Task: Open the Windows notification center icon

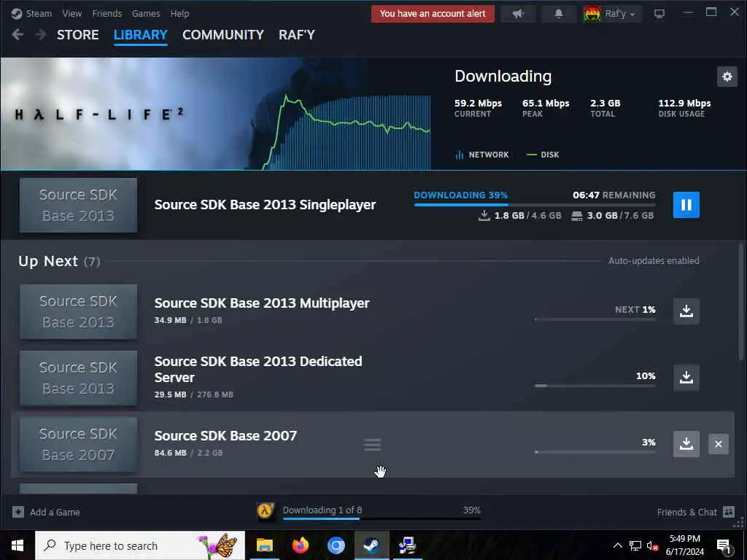Action: [x=724, y=546]
